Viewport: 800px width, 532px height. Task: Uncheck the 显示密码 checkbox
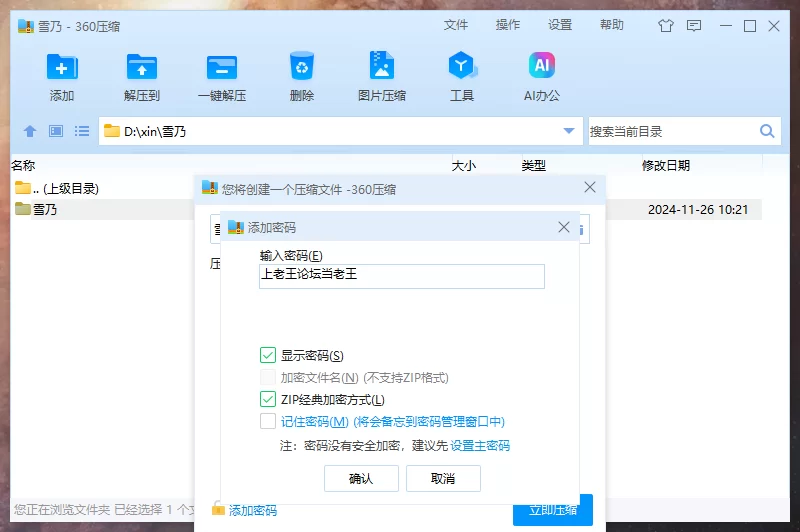[x=268, y=355]
